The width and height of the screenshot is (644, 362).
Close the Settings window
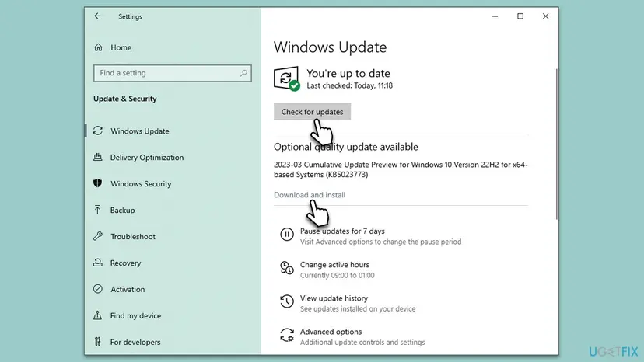click(545, 16)
